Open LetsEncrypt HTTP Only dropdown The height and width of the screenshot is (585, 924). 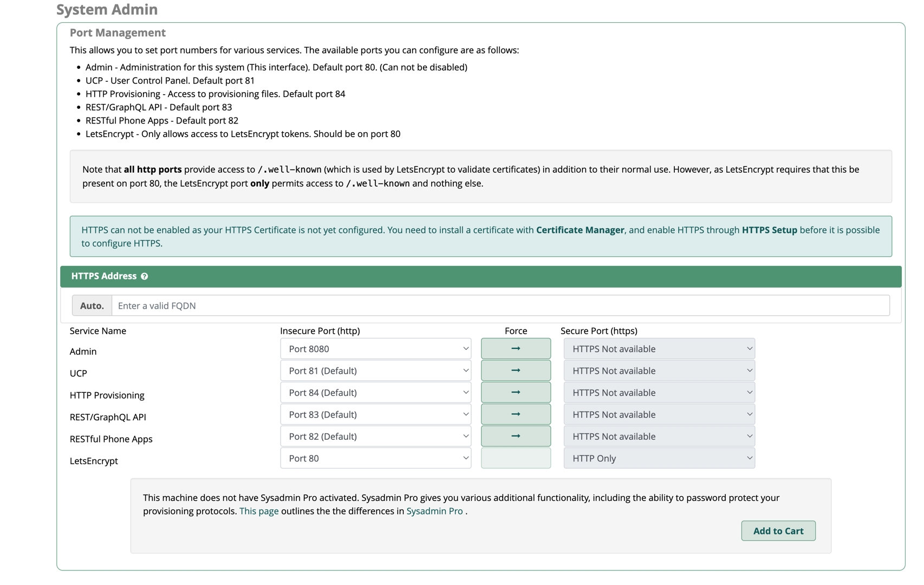(x=659, y=458)
